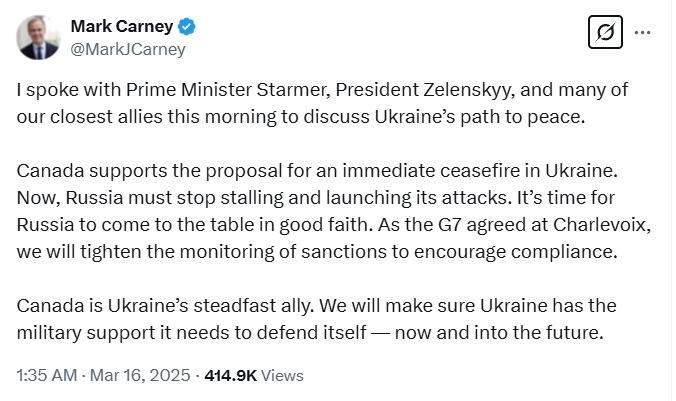Click the final line about military support
Viewport: 676px width, 401px height.
310,333
